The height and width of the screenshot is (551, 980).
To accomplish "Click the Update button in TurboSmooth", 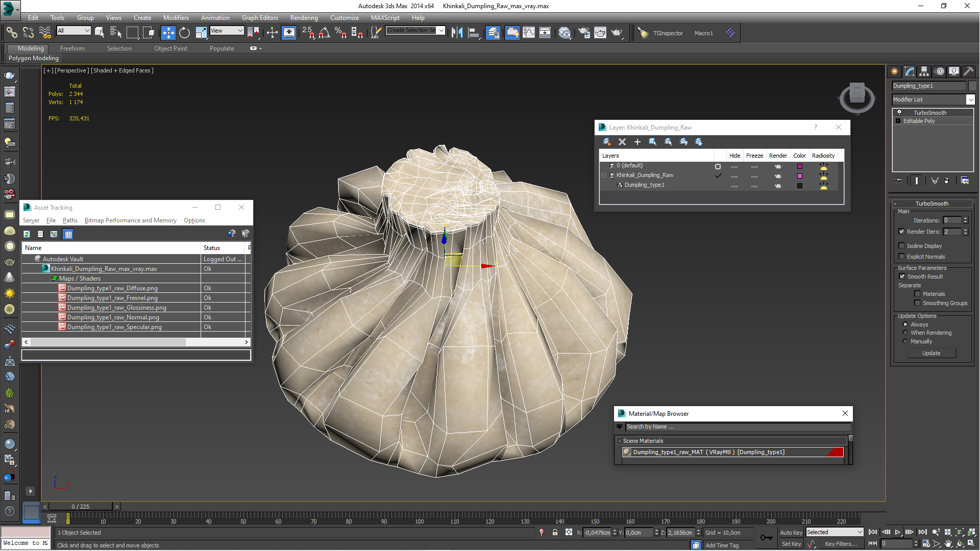I will click(931, 353).
